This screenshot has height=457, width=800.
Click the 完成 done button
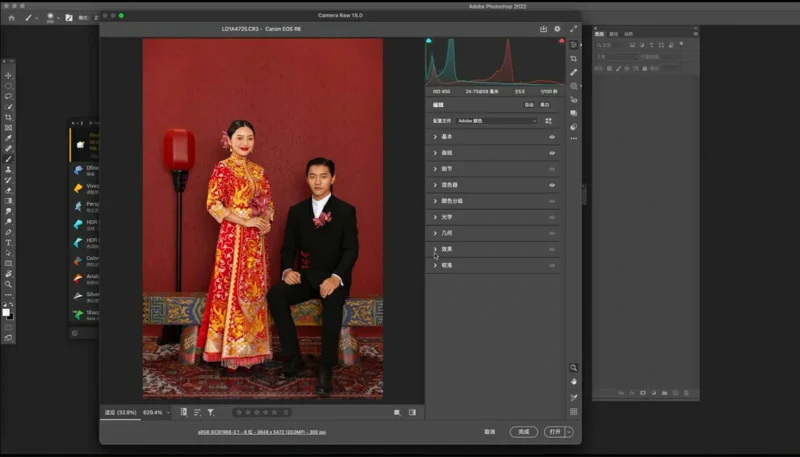pyautogui.click(x=523, y=432)
